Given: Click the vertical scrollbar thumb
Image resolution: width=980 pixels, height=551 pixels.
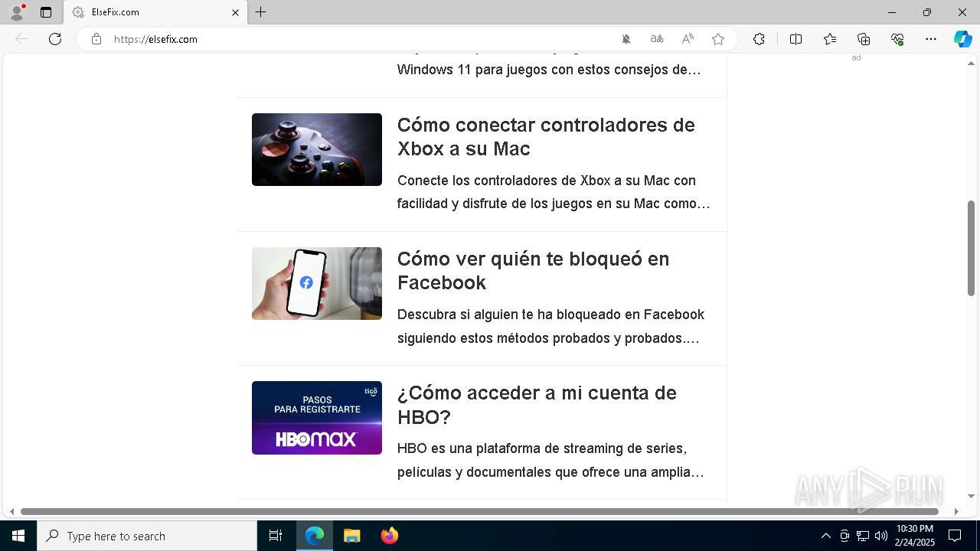Looking at the screenshot, I should (x=971, y=248).
